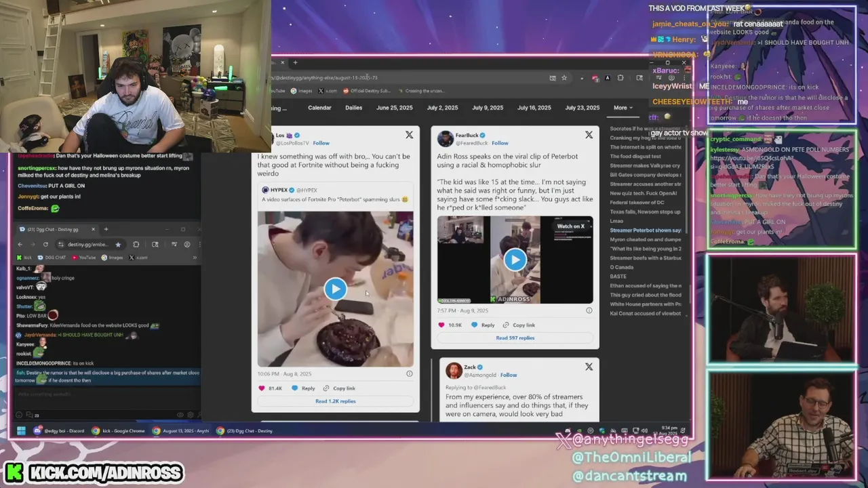Expand the More dropdown in date navigation

tap(623, 108)
